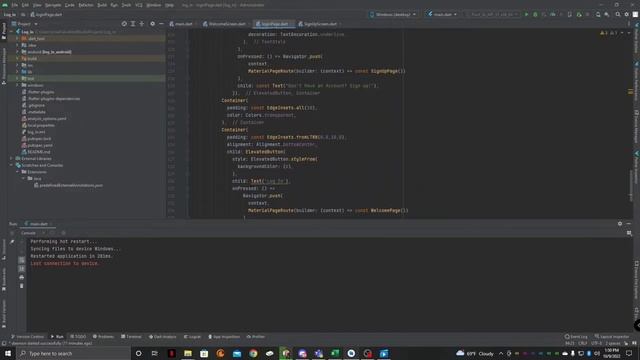Switch to SignUpScreen.dart editor tab
The height and width of the screenshot is (360, 640).
(x=318, y=24)
